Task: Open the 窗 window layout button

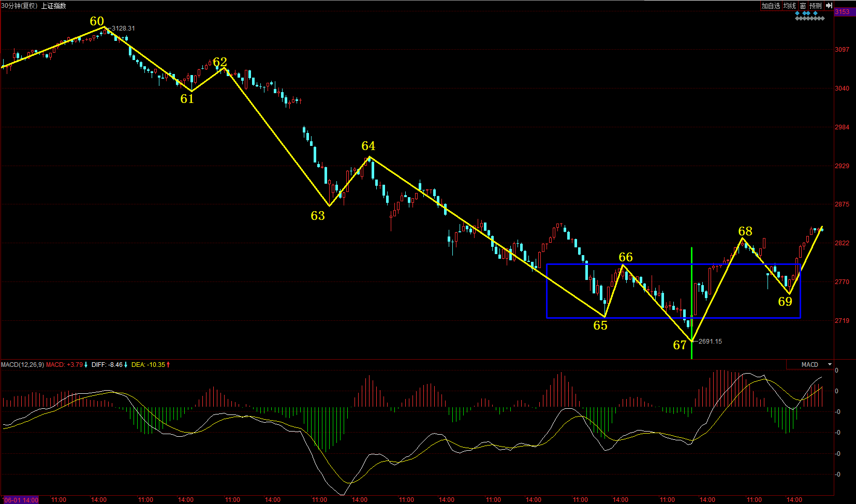Action: [803, 6]
